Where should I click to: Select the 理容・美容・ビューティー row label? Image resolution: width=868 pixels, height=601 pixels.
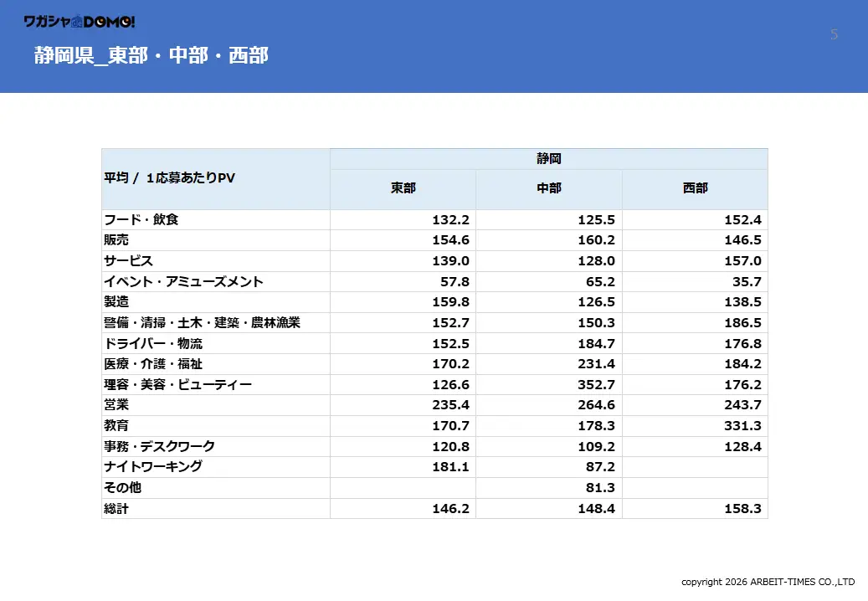click(x=177, y=384)
